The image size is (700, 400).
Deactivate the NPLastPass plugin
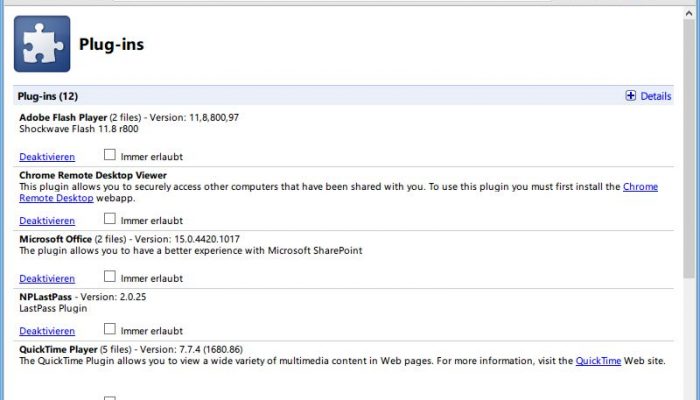point(47,331)
